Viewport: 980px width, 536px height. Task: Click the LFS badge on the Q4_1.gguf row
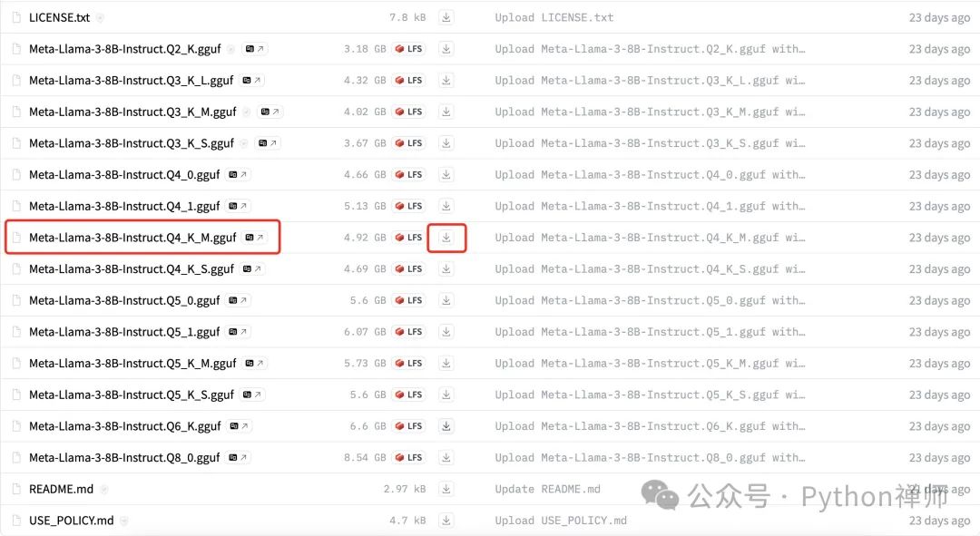[x=408, y=206]
